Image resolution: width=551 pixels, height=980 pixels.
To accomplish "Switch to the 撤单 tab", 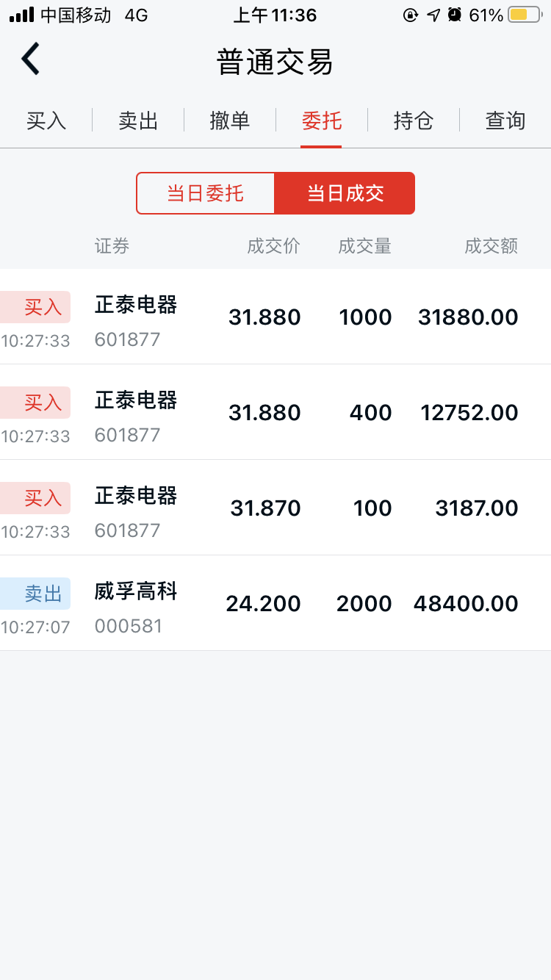I will [230, 120].
